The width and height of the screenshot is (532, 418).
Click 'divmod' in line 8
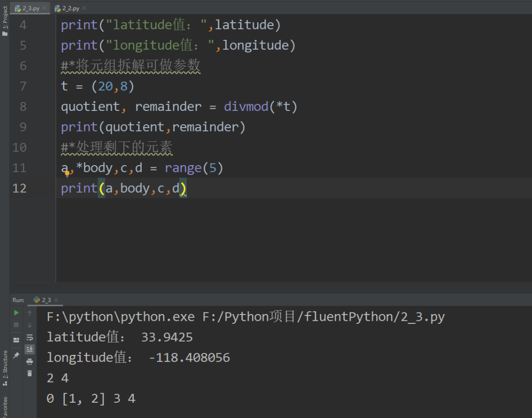[x=246, y=106]
